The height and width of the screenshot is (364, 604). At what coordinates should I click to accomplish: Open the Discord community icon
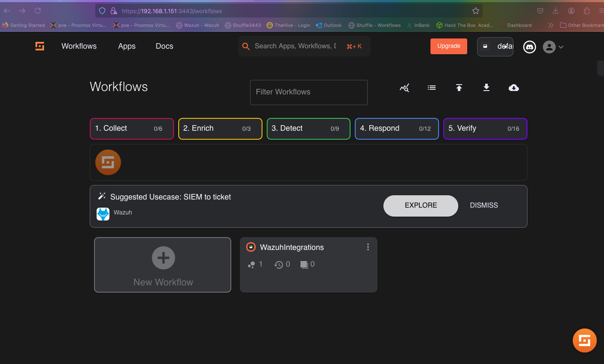[530, 47]
